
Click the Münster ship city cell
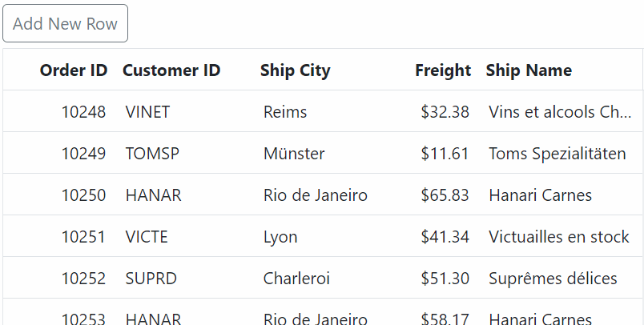pos(294,154)
